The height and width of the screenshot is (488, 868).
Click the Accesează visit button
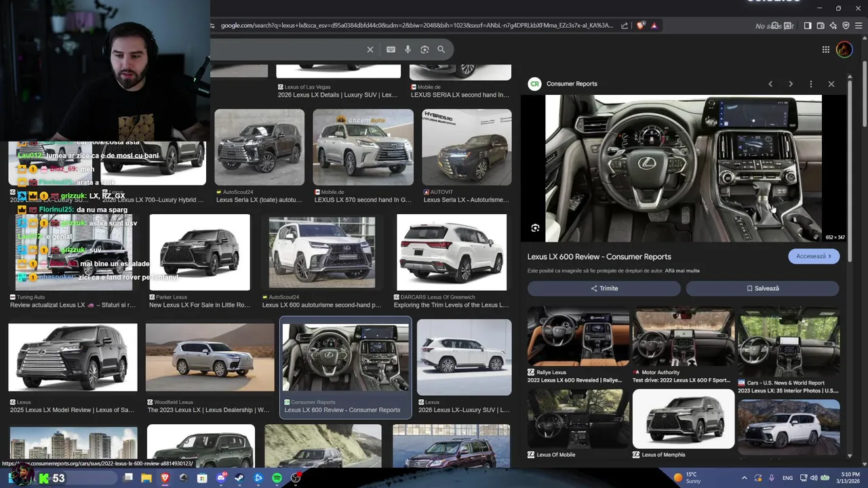click(x=814, y=256)
